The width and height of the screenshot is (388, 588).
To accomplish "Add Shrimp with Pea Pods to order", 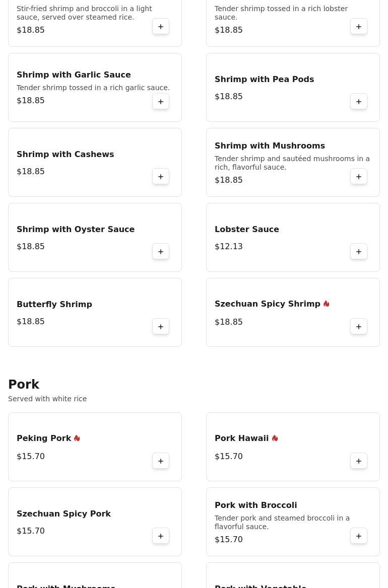I will click(x=359, y=102).
